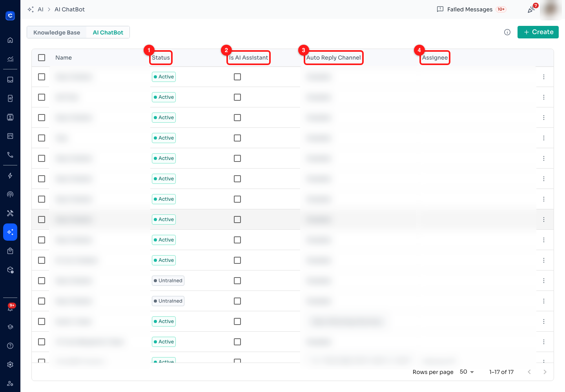The height and width of the screenshot is (392, 565).
Task: Click the Is AI Assistant column header
Action: point(249,58)
